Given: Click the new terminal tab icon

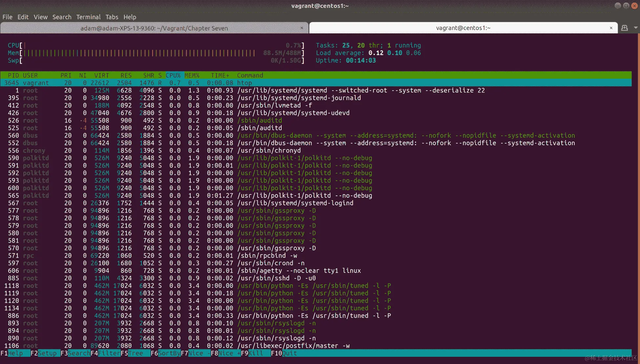Looking at the screenshot, I should [624, 28].
